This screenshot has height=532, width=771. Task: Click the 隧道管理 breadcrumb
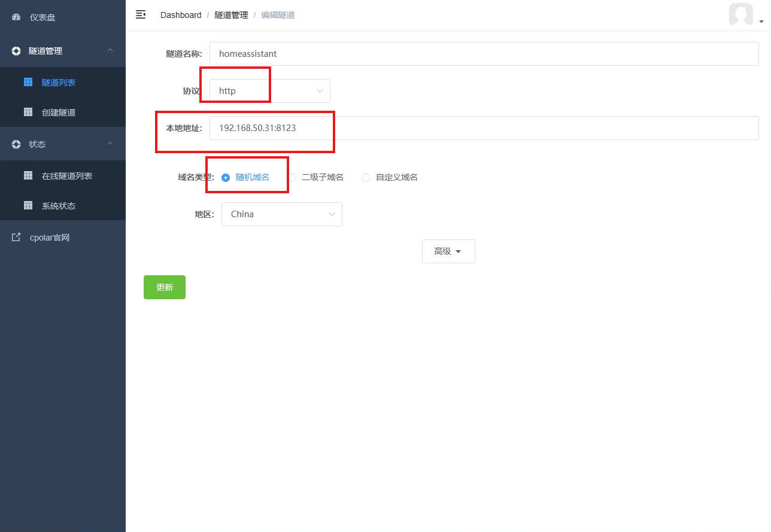231,15
